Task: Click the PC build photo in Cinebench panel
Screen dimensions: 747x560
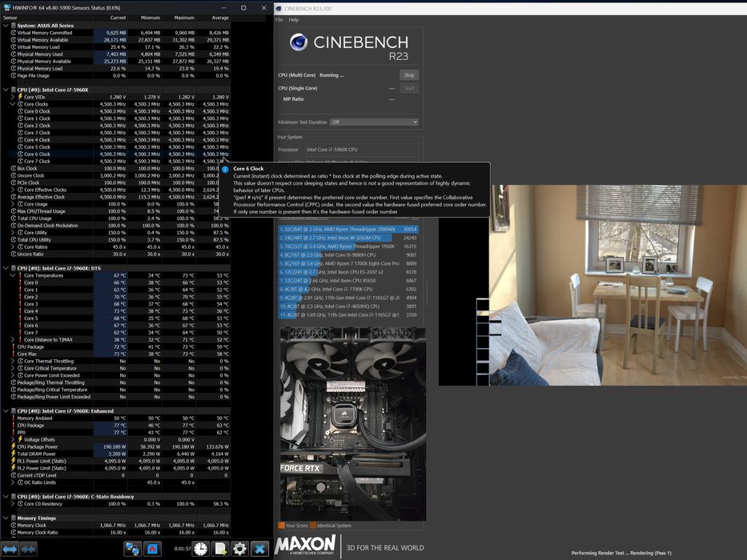Action: [x=353, y=424]
